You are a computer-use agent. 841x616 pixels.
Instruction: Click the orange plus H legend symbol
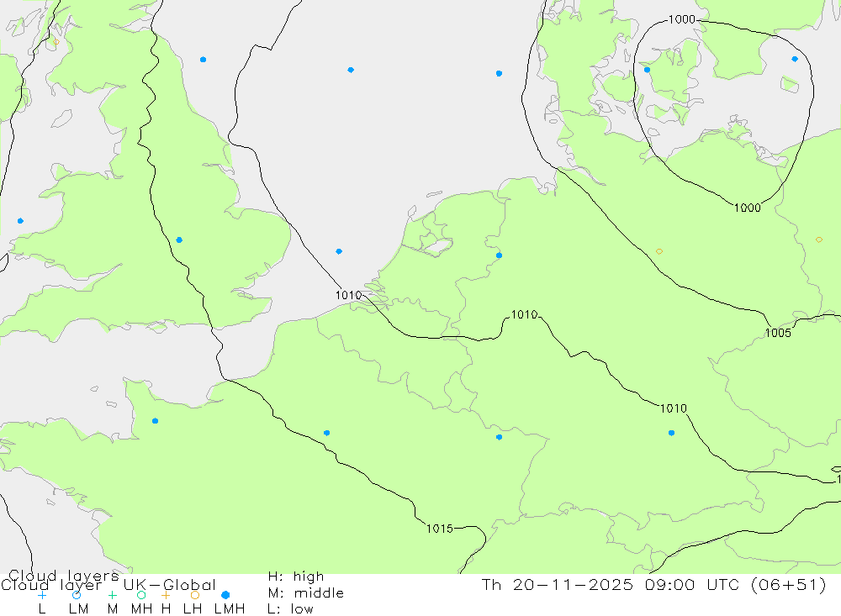click(x=166, y=595)
